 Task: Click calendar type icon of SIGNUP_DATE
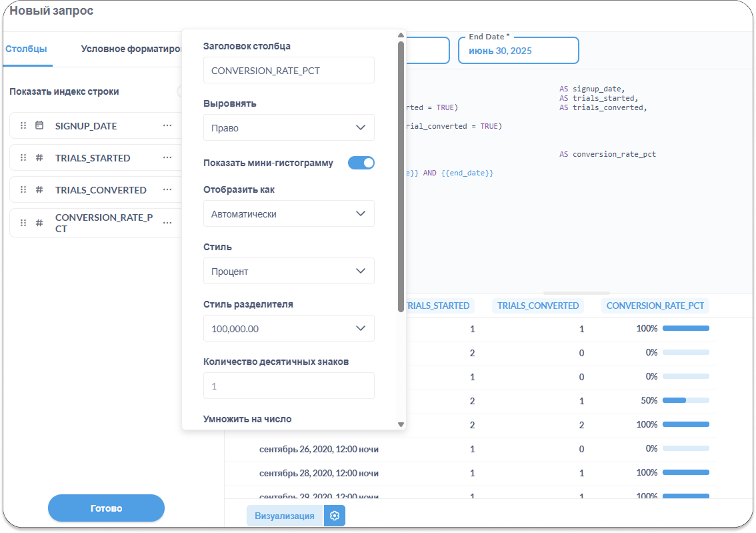tap(39, 125)
